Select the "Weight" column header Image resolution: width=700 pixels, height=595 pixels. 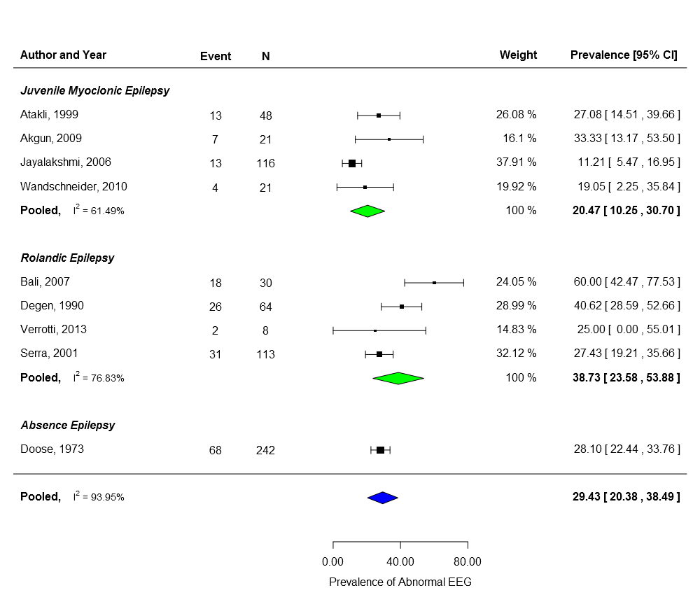pos(518,55)
